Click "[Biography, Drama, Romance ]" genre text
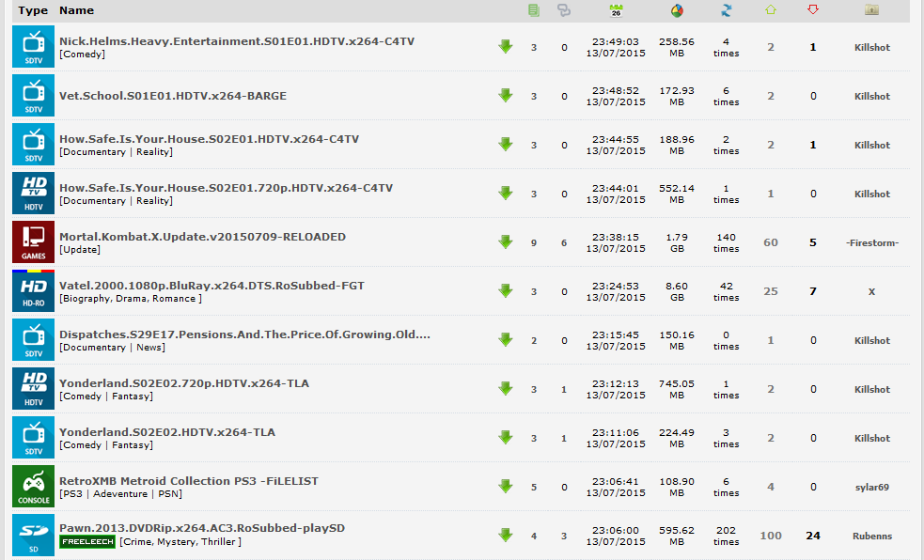 point(131,299)
